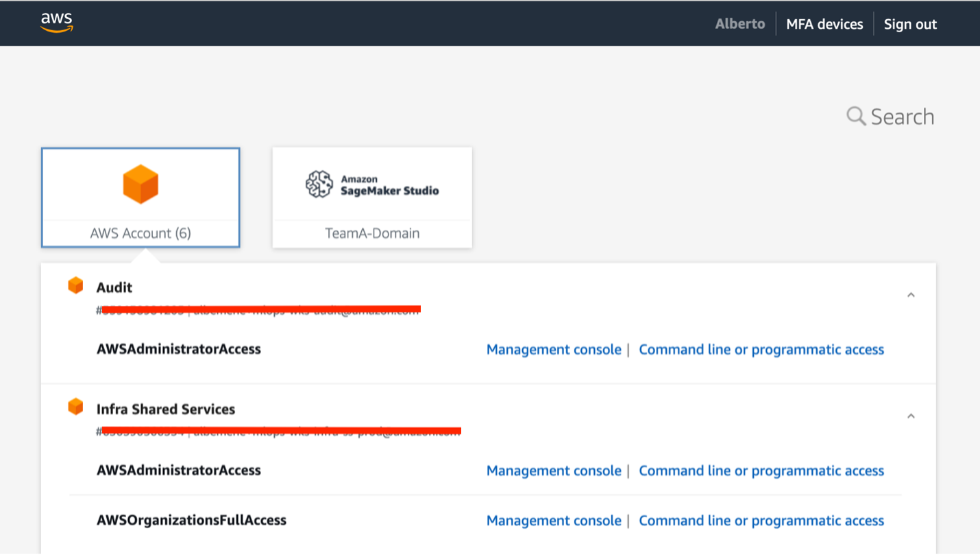Click the orange cube icon beside Audit
Image resolution: width=980 pixels, height=559 pixels.
(x=75, y=285)
